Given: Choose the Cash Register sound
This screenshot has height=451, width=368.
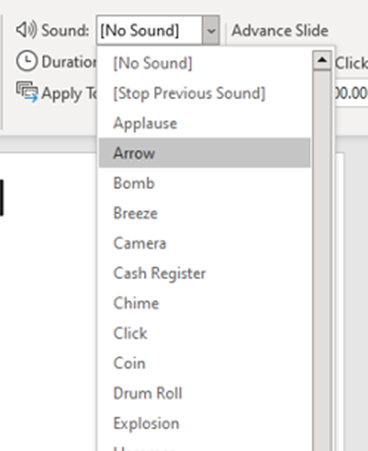Looking at the screenshot, I should tap(205, 273).
